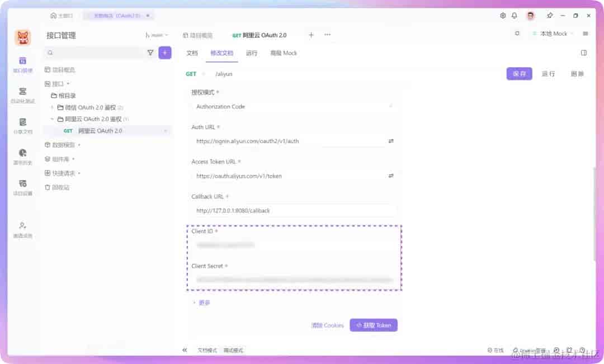Click the Auth URL input field
The image size is (604, 364).
click(x=289, y=141)
